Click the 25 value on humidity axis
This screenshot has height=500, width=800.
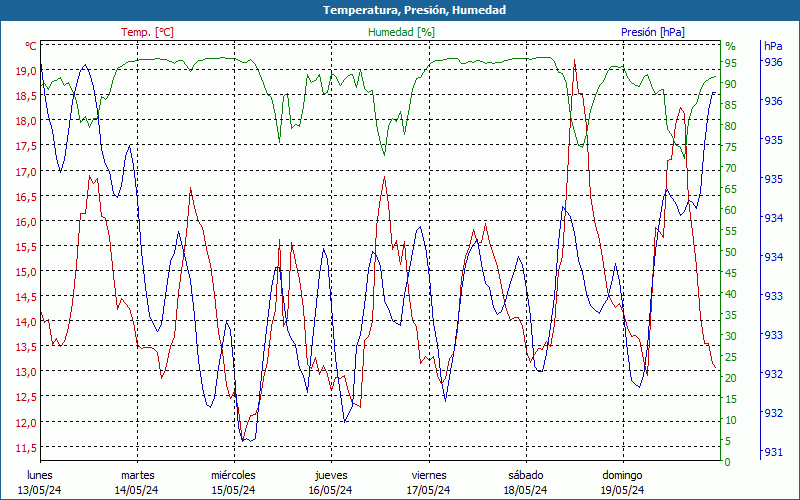731,357
